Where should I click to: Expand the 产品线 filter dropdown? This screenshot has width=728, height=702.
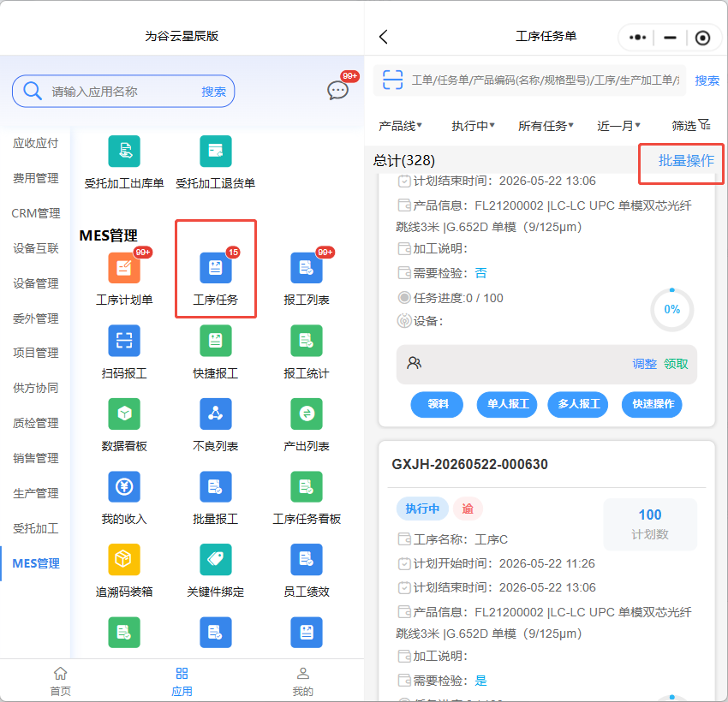click(x=400, y=126)
